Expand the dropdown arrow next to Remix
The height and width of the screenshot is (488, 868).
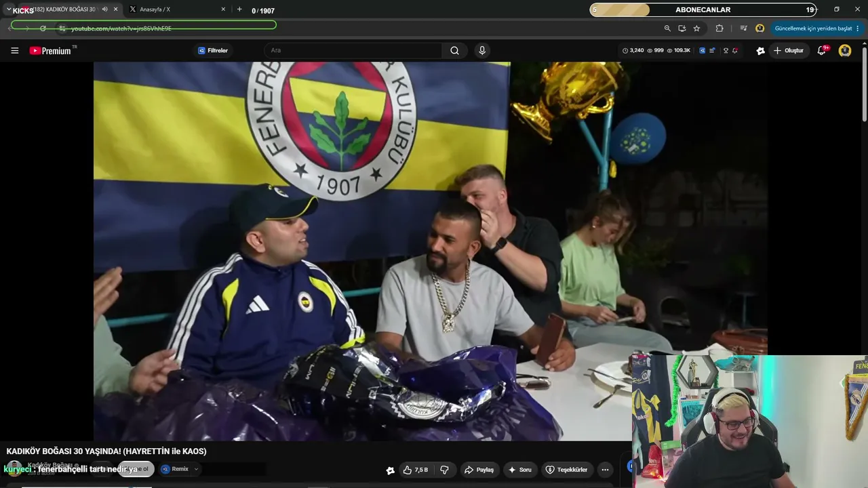coord(197,469)
